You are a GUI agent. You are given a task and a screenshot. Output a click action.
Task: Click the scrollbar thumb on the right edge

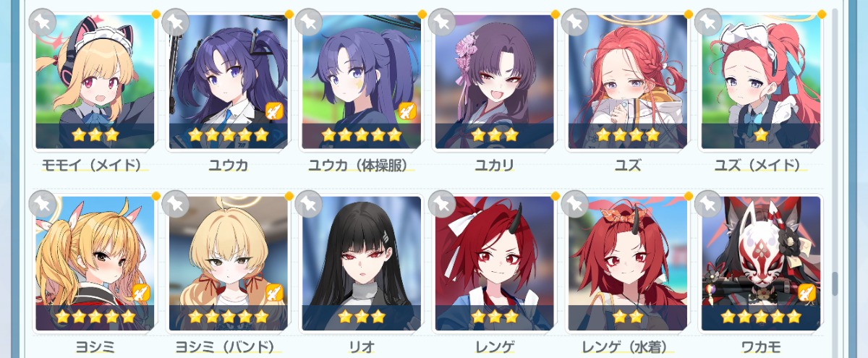(834, 283)
